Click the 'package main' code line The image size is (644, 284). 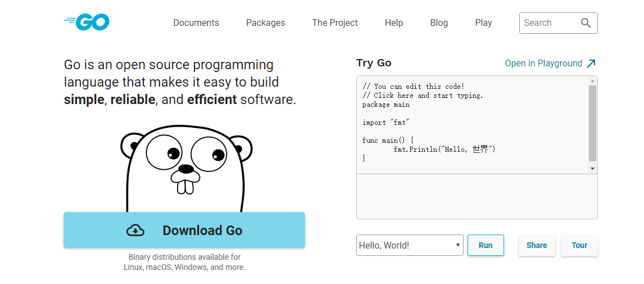point(386,105)
